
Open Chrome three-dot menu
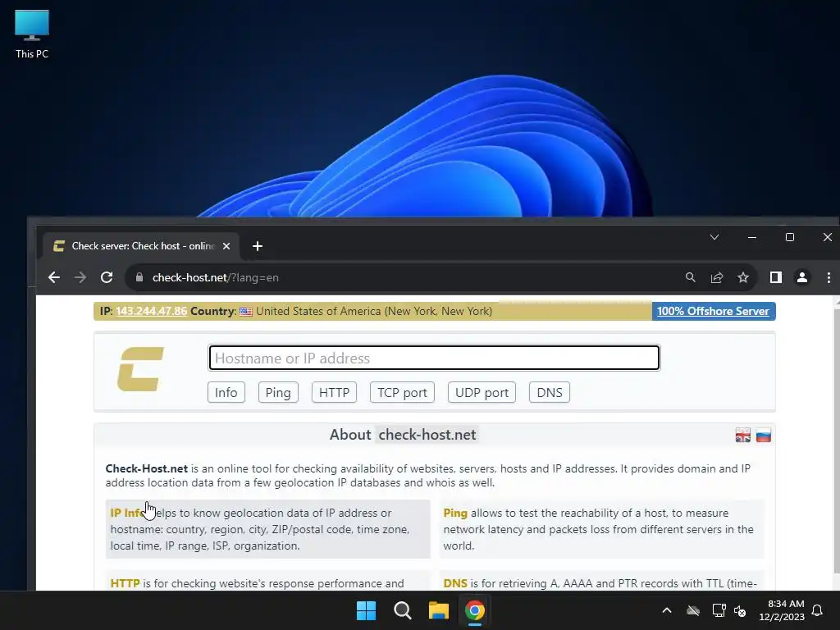[829, 277]
